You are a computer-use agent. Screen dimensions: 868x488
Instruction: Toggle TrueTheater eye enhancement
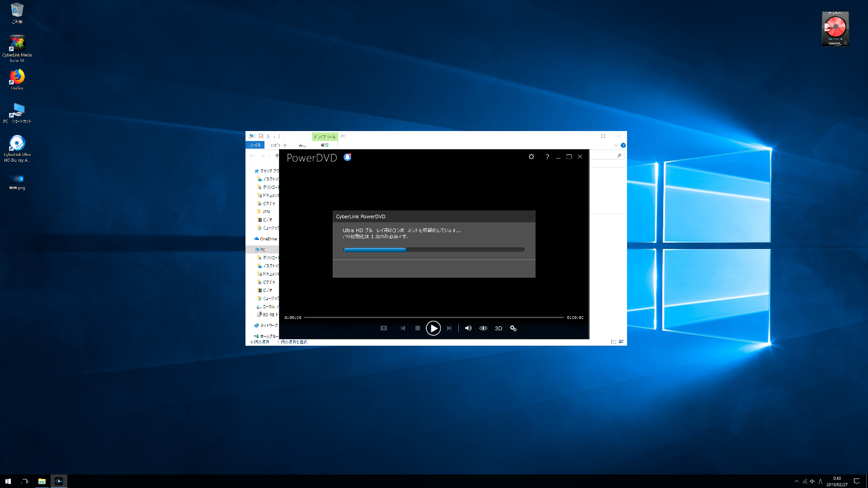tap(483, 328)
